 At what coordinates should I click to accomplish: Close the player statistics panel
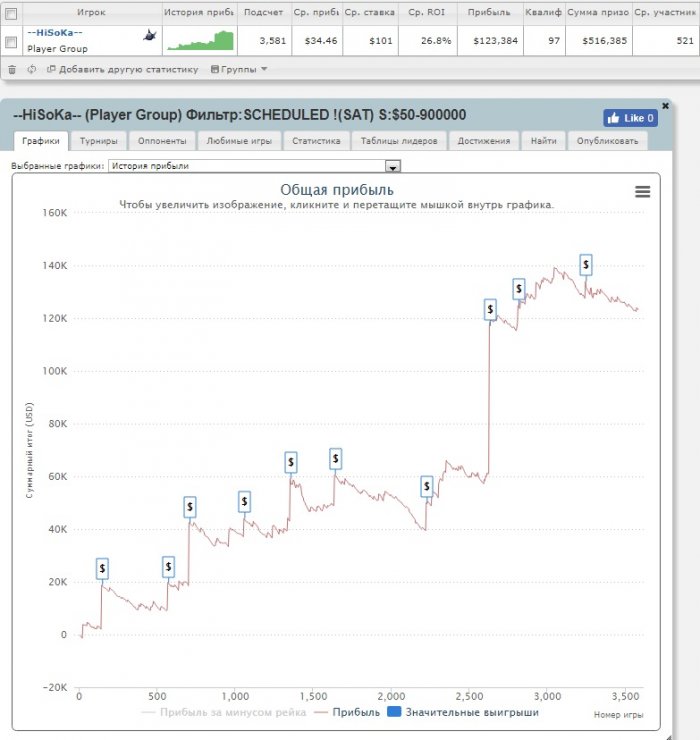(665, 106)
